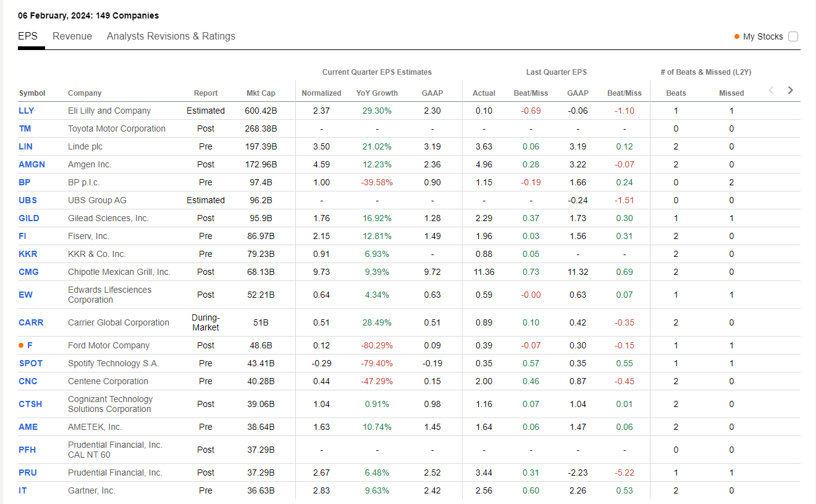
Task: Click the Last Quarter EPS heading
Action: [557, 72]
